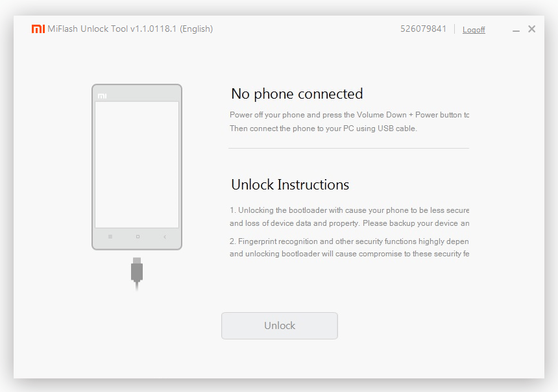Click the phone's home key icon
This screenshot has width=558, height=392.
(x=138, y=237)
